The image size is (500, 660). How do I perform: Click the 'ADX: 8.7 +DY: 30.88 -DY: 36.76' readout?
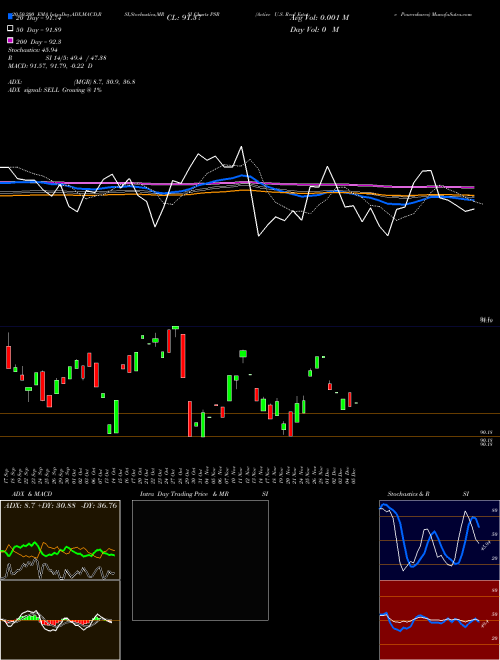[x=60, y=505]
